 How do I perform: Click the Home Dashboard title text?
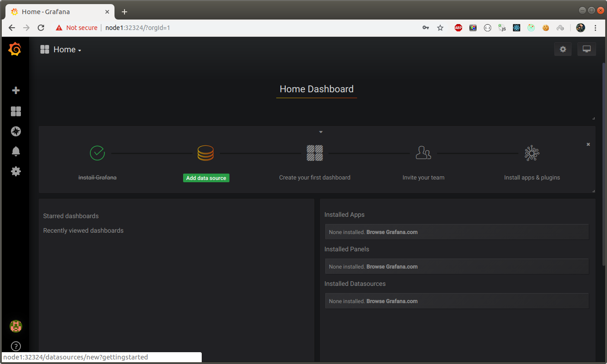pyautogui.click(x=317, y=89)
